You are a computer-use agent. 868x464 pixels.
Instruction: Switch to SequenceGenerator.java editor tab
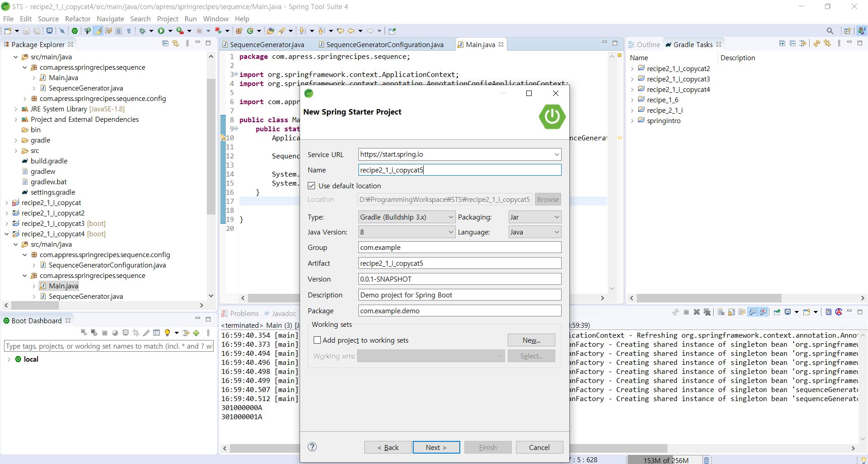tap(263, 44)
